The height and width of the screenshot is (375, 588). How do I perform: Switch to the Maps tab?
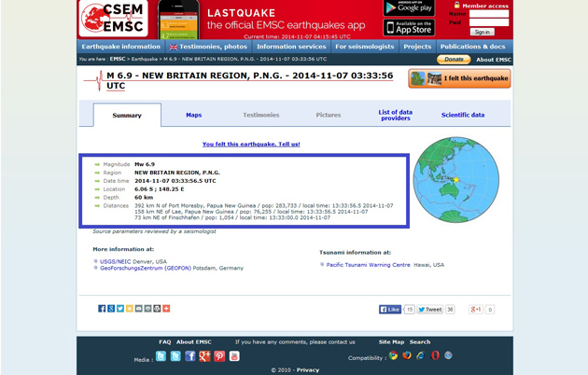pos(193,115)
